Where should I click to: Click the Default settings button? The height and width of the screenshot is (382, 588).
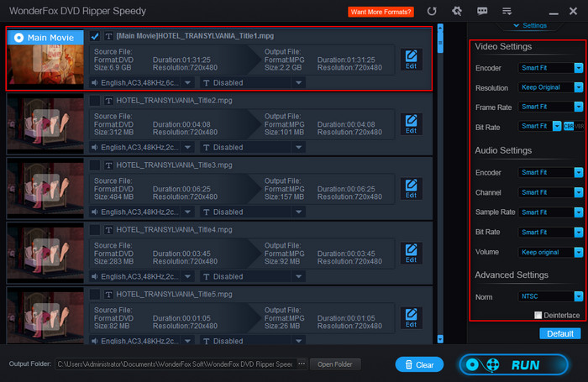[560, 333]
